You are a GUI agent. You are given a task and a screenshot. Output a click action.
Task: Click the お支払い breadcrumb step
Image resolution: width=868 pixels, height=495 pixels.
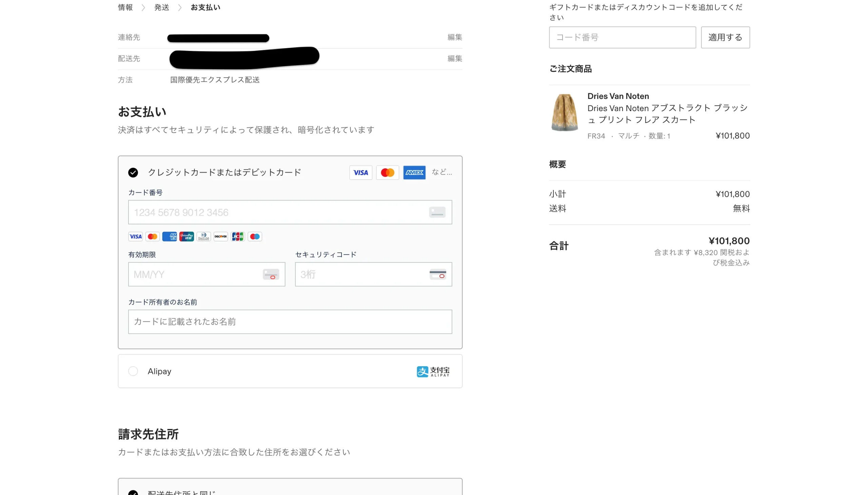pyautogui.click(x=205, y=7)
